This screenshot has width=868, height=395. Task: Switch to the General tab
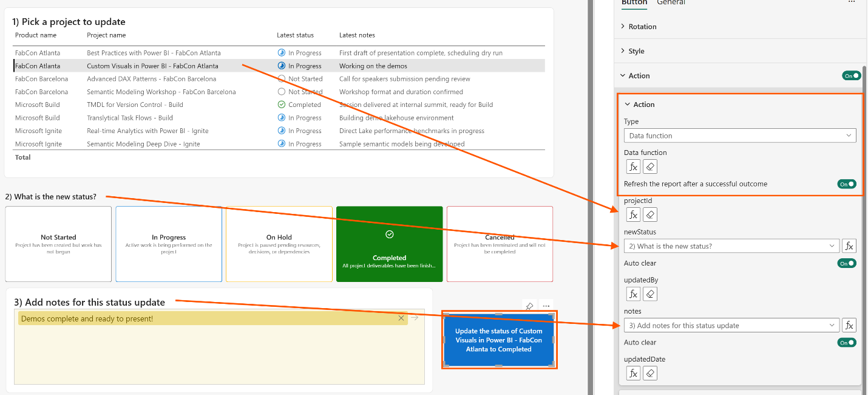(x=671, y=3)
